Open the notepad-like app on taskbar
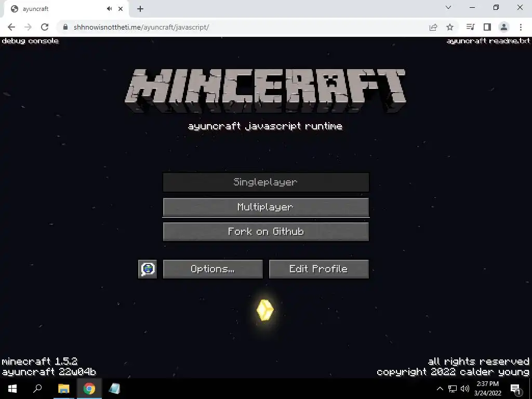Image resolution: width=532 pixels, height=399 pixels. click(x=115, y=389)
